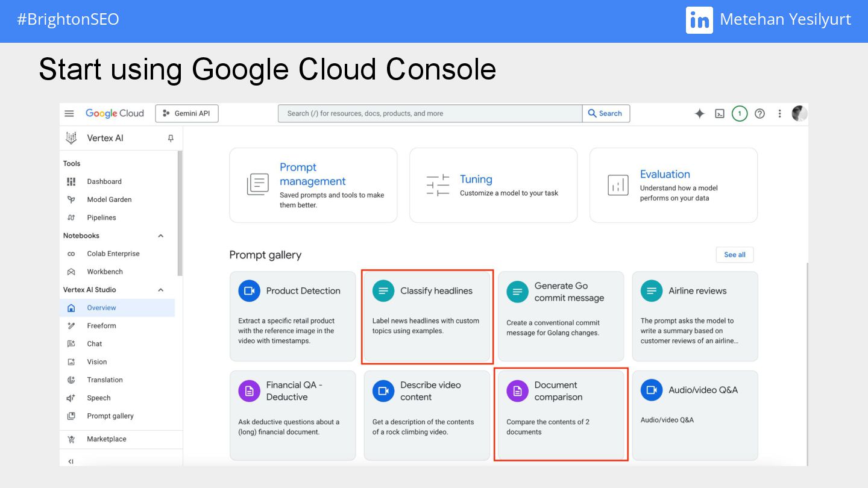Click the sidebar vertical scrollbar
The height and width of the screenshot is (488, 868).
click(x=180, y=214)
